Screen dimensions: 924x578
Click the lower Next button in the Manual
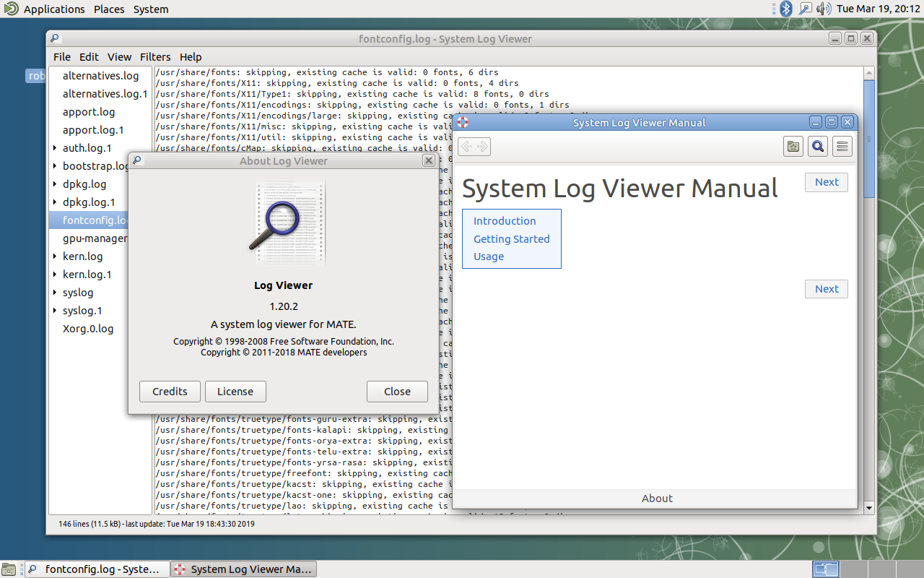click(827, 289)
